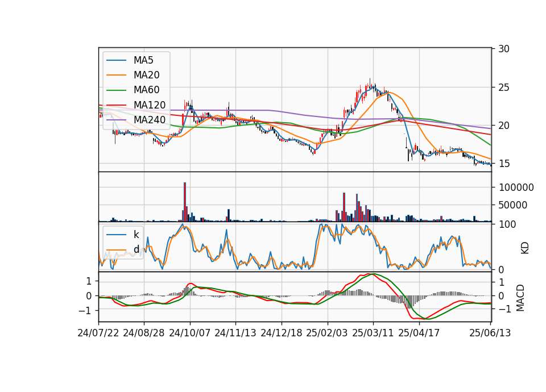Click the MA20 legend label

click(146, 75)
